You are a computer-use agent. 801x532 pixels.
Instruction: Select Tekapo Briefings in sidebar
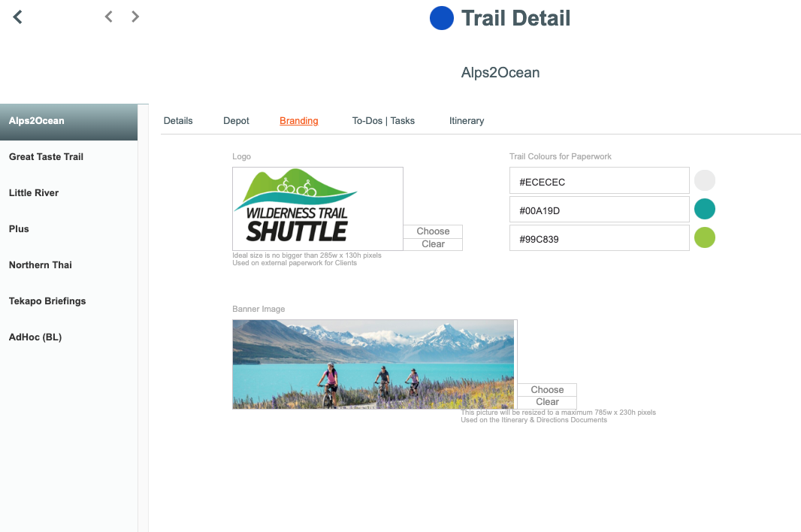[68, 301]
